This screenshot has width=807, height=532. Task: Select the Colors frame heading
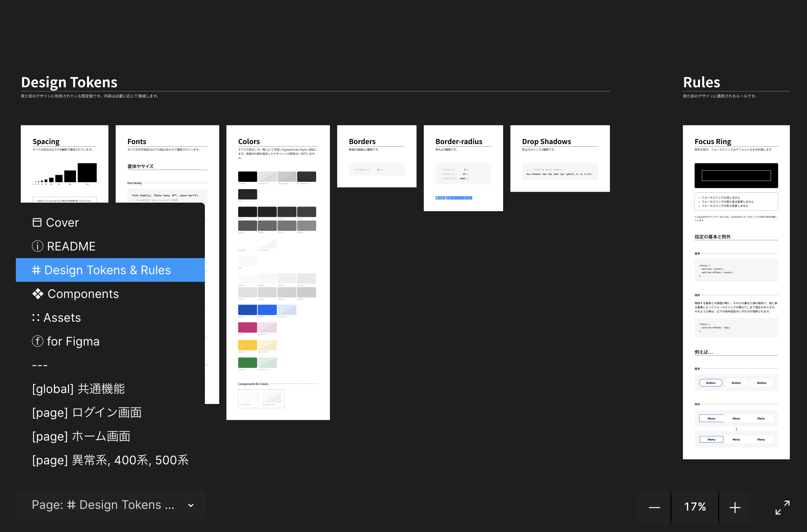click(249, 142)
